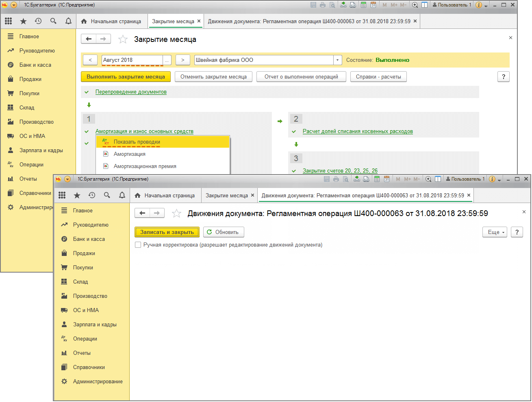The width and height of the screenshot is (532, 402).
Task: Switch to Начальная страница tab in back window
Action: pyautogui.click(x=111, y=21)
